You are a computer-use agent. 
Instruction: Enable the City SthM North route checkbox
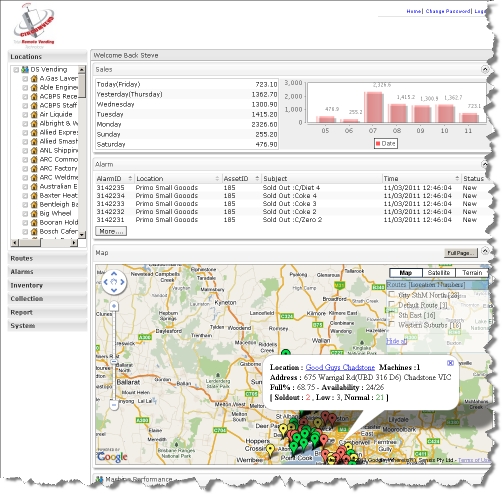click(x=392, y=295)
